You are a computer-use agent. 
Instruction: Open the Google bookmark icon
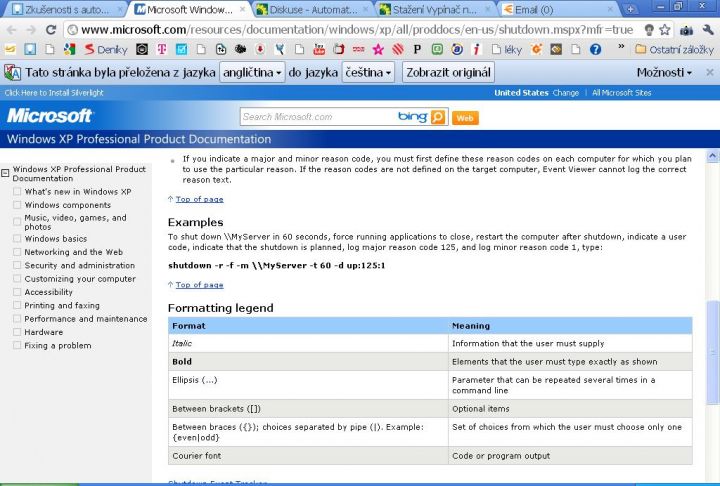(69, 49)
